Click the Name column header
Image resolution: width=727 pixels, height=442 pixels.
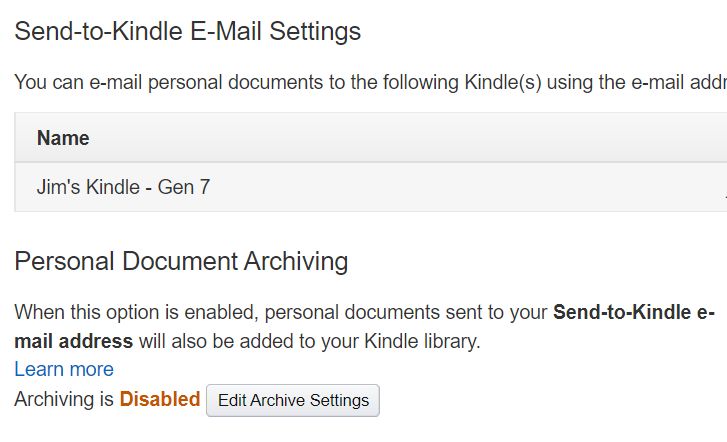pos(63,138)
